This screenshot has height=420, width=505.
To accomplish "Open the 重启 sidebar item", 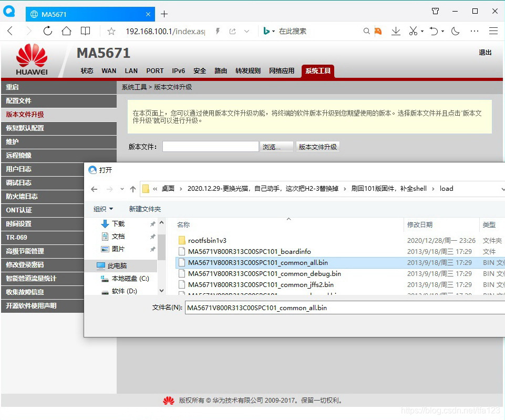I will pyautogui.click(x=59, y=87).
